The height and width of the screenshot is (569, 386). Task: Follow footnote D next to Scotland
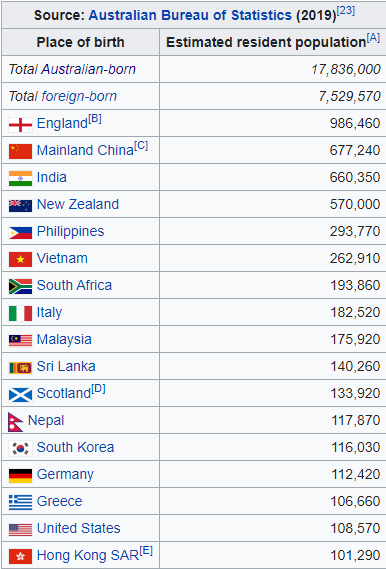[x=98, y=389]
